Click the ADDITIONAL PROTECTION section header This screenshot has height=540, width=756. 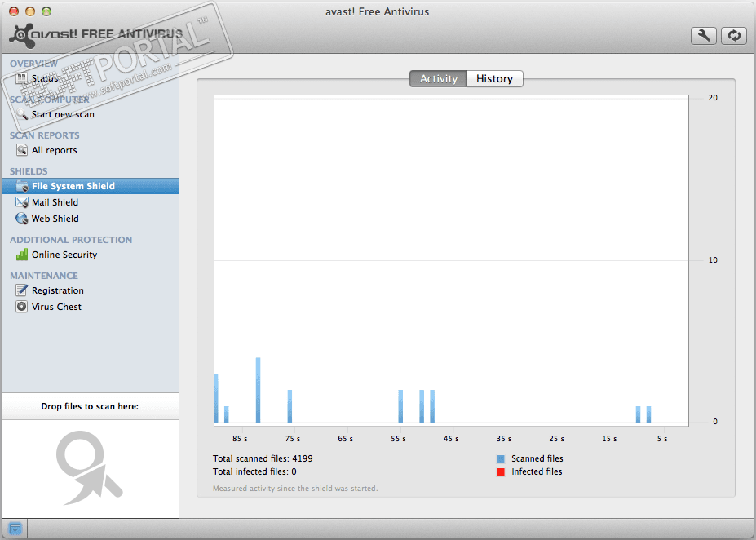(71, 240)
